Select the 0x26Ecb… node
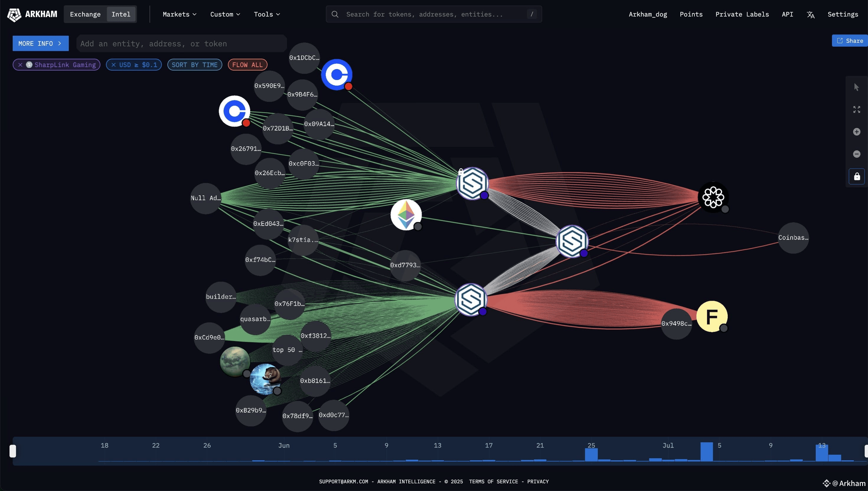Viewport: 868px width, 491px height. coord(270,173)
